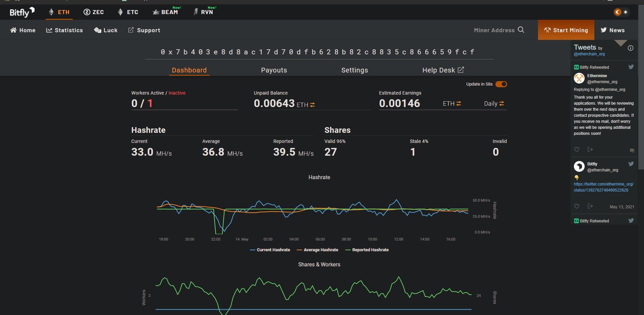Switch to the Settings tab
The height and width of the screenshot is (315, 644).
pyautogui.click(x=355, y=70)
